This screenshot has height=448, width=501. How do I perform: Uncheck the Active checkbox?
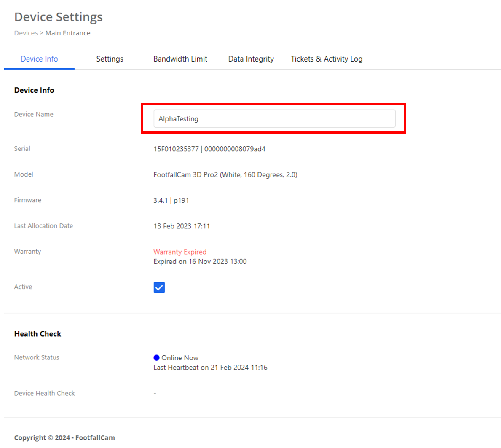click(159, 287)
